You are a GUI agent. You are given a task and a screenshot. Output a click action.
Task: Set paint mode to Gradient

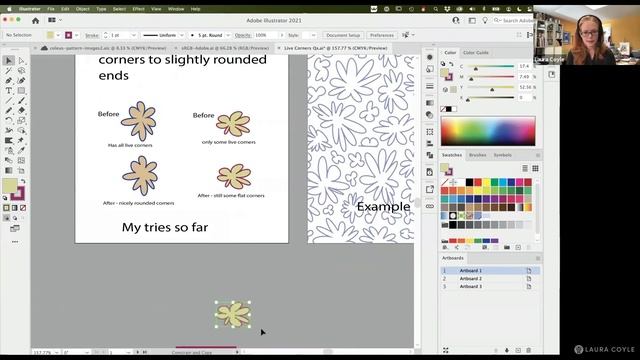tap(15, 208)
